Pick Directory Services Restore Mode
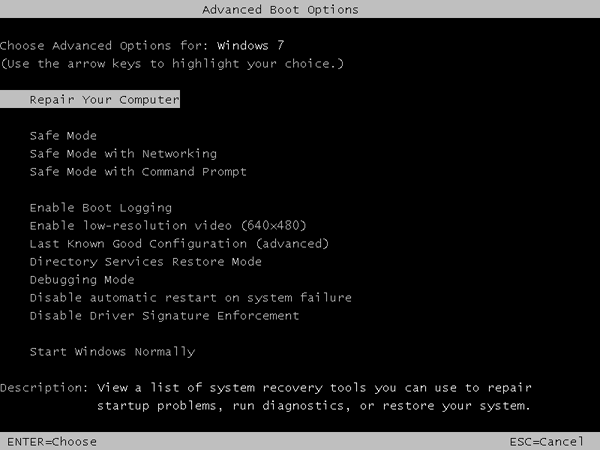Screen dimensions: 600x450 [x=145, y=262]
